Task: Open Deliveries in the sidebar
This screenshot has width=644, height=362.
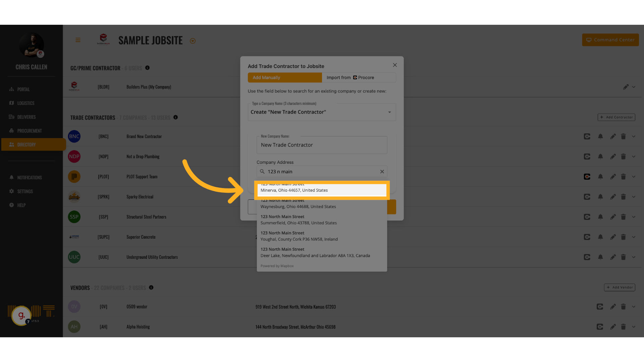Action: pyautogui.click(x=26, y=117)
